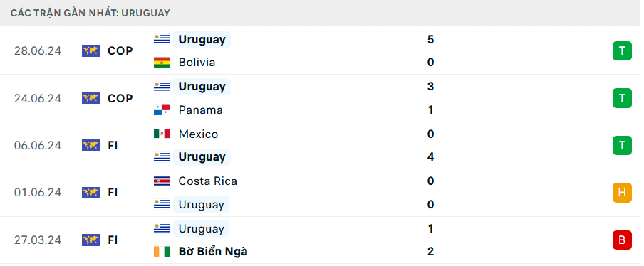Open the Panama team link
644x266 pixels.
pyautogui.click(x=200, y=110)
